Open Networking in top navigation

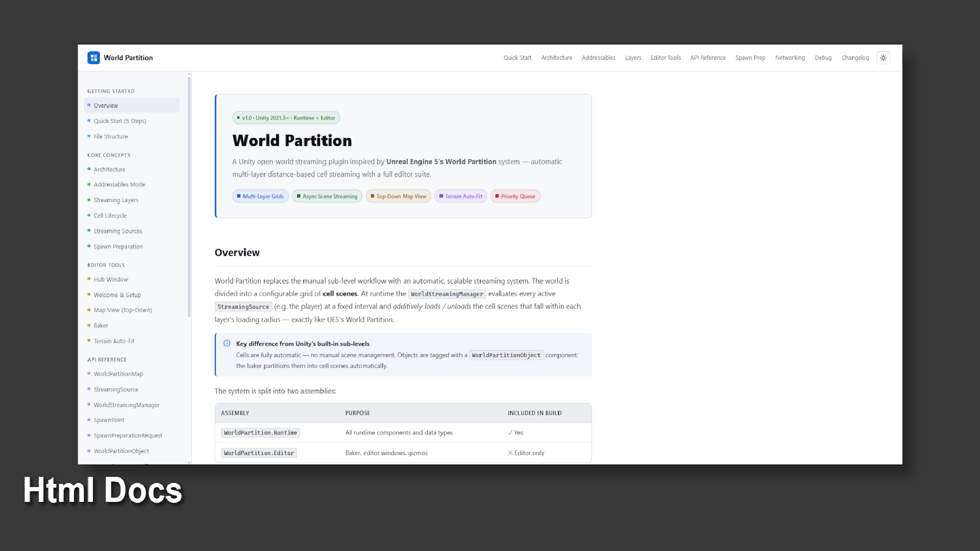point(790,58)
